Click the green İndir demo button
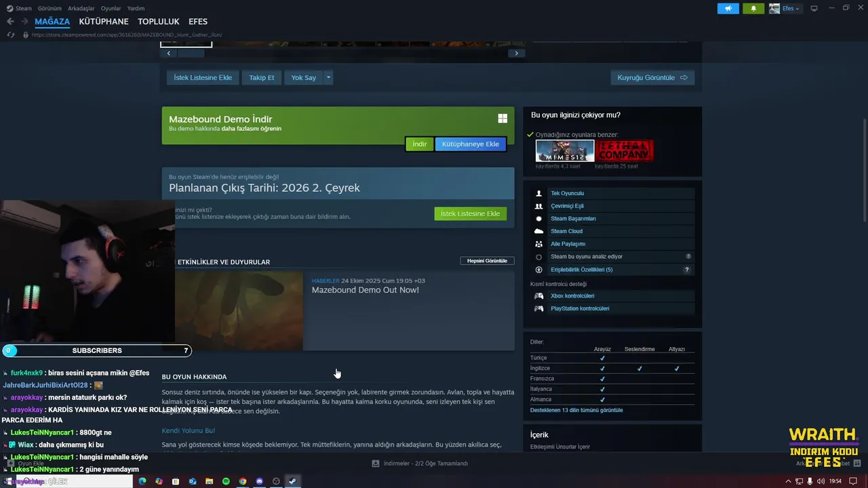The height and width of the screenshot is (488, 868). [420, 144]
